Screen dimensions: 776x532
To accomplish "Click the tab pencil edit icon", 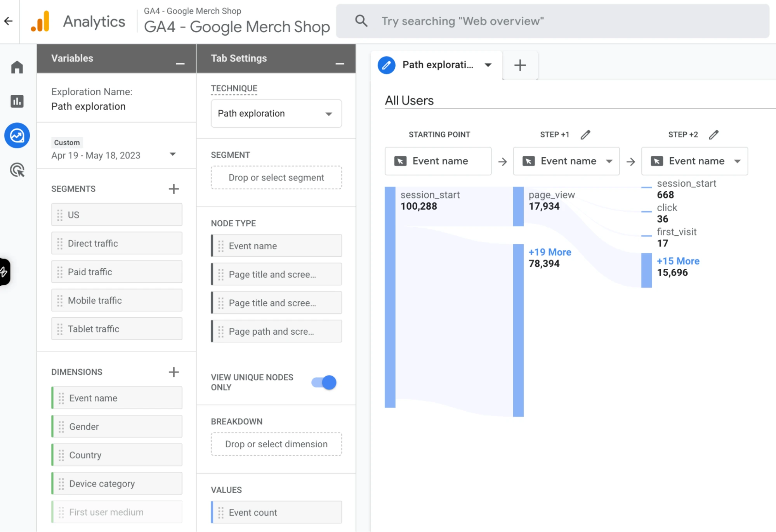I will coord(387,65).
